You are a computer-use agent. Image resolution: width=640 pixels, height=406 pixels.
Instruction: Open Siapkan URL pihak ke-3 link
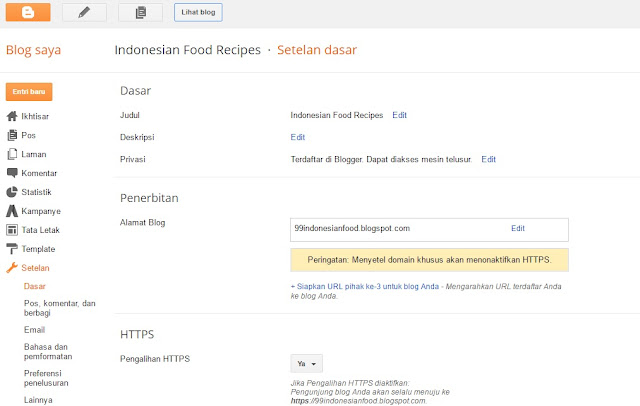click(364, 286)
